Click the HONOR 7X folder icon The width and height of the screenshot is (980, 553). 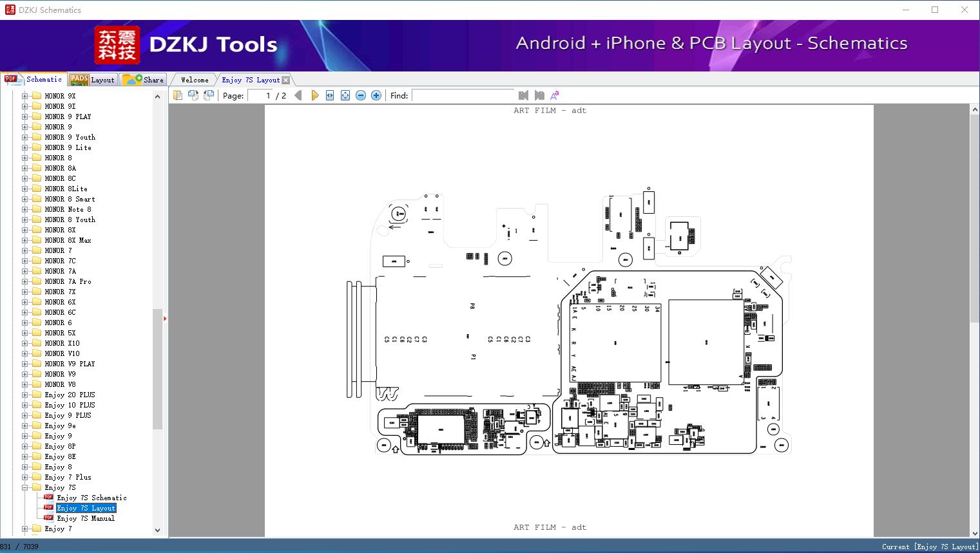[37, 292]
